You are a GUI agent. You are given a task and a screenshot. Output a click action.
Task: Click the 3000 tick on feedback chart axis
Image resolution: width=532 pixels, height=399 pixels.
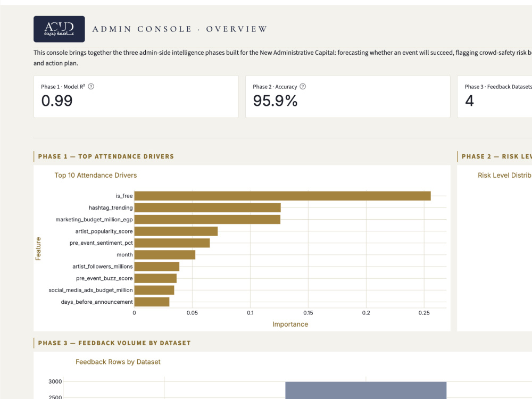55,381
